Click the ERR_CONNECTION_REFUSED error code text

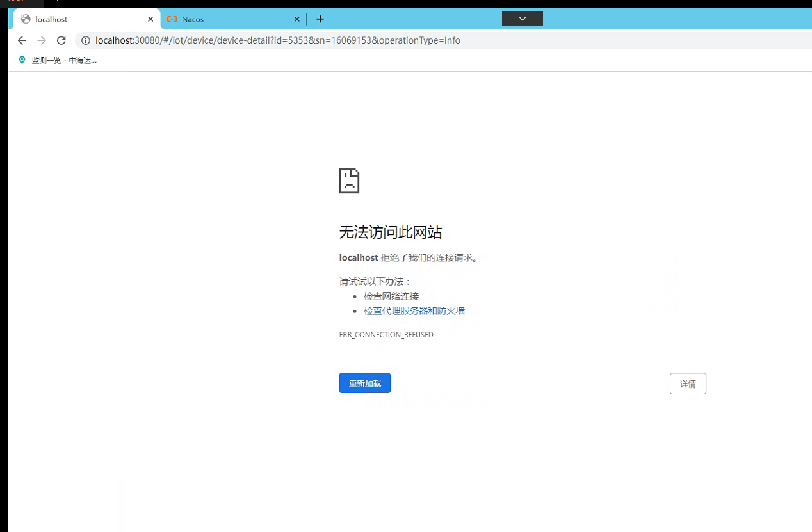pos(386,335)
